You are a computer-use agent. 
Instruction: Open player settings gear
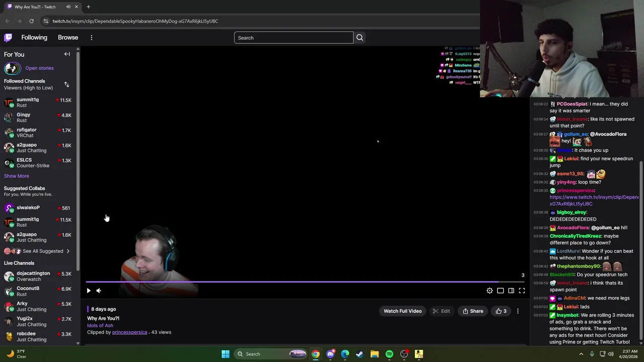click(490, 291)
